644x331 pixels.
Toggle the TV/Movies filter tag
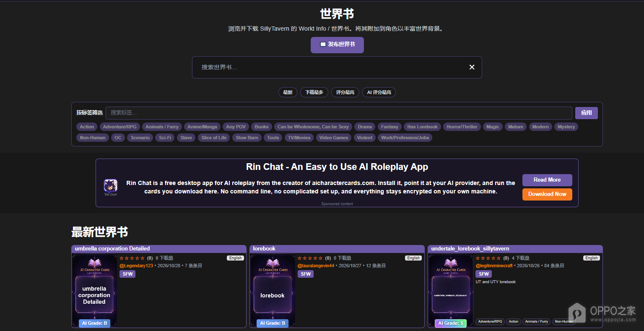point(299,138)
